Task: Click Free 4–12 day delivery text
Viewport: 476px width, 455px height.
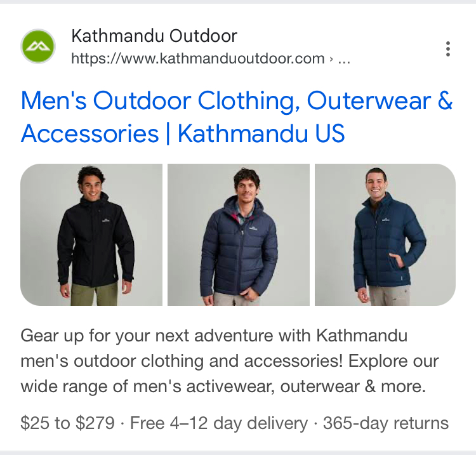Action: pyautogui.click(x=219, y=423)
